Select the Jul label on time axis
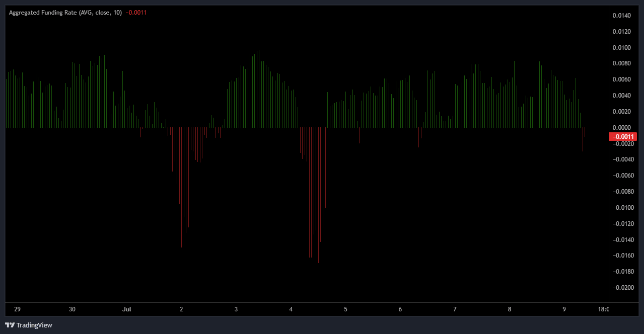644x334 pixels. [126, 309]
